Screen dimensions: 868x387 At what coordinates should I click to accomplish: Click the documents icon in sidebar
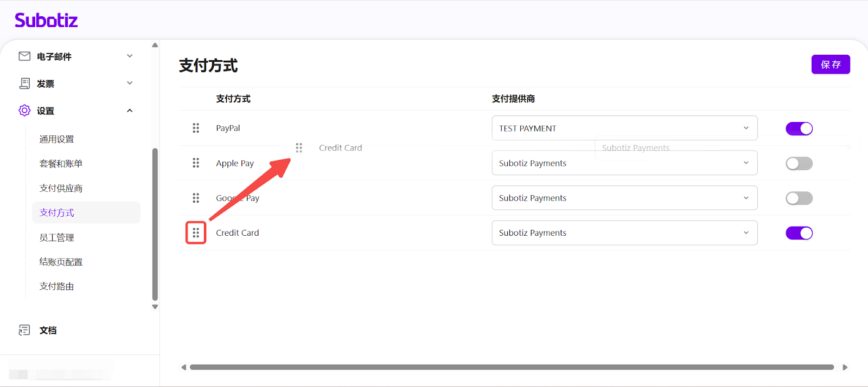click(24, 330)
